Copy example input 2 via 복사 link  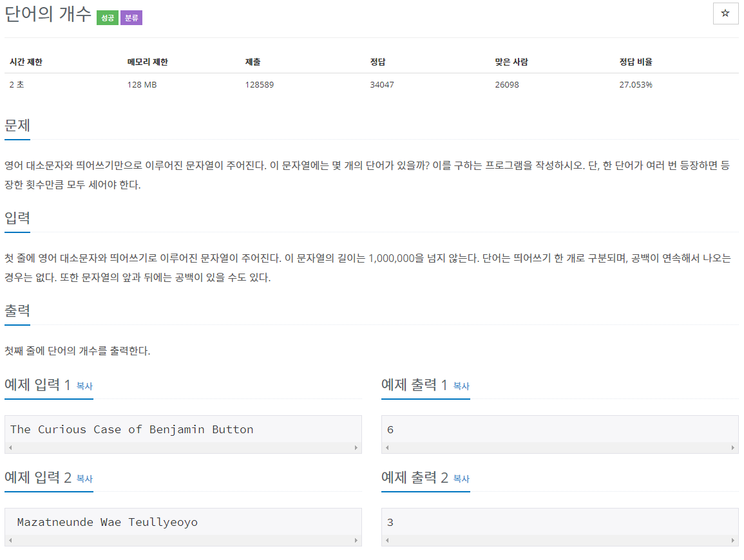coord(84,478)
